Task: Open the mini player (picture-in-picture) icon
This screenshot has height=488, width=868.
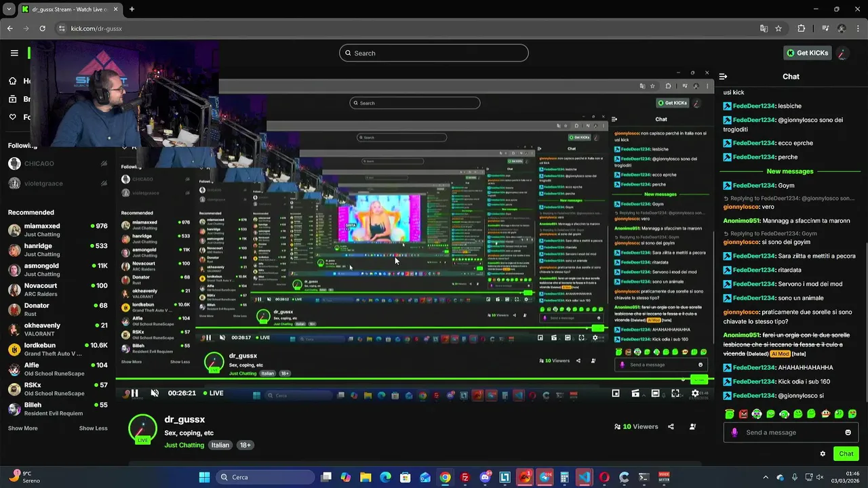Action: click(616, 393)
